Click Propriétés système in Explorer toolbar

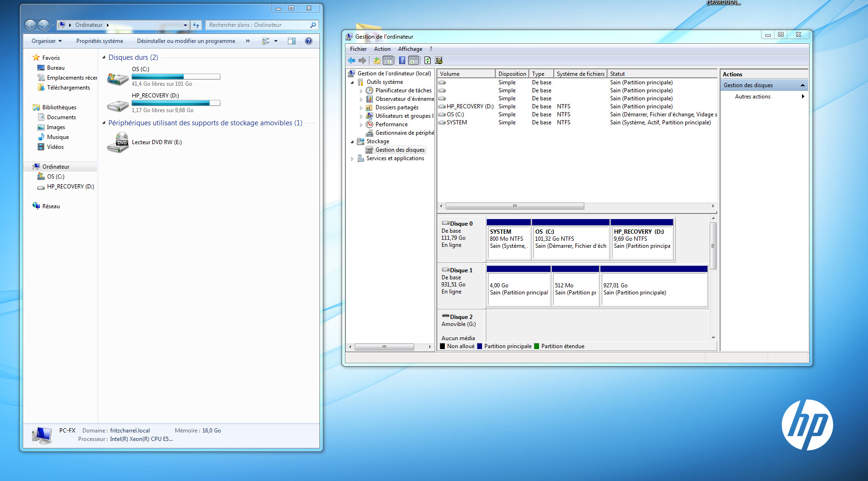click(x=99, y=41)
